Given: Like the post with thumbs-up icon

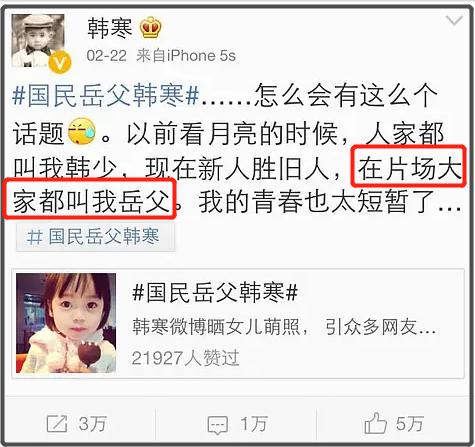Looking at the screenshot, I should [x=375, y=423].
